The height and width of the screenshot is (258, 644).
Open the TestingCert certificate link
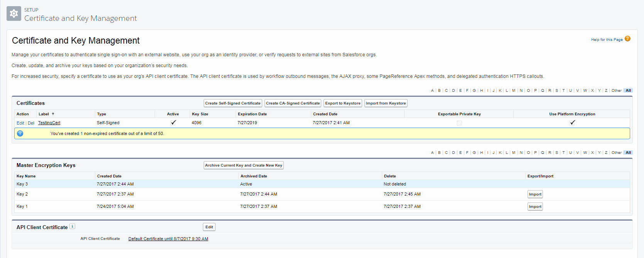49,123
